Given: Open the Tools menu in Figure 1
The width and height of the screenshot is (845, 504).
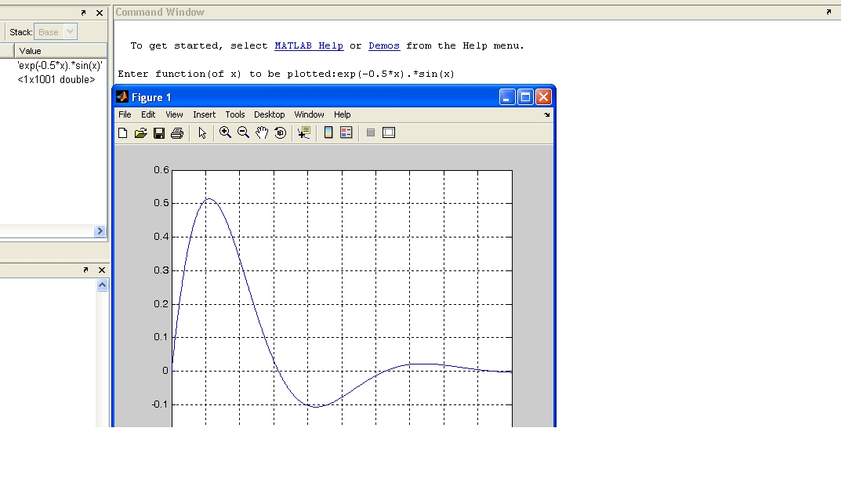Looking at the screenshot, I should [x=235, y=114].
